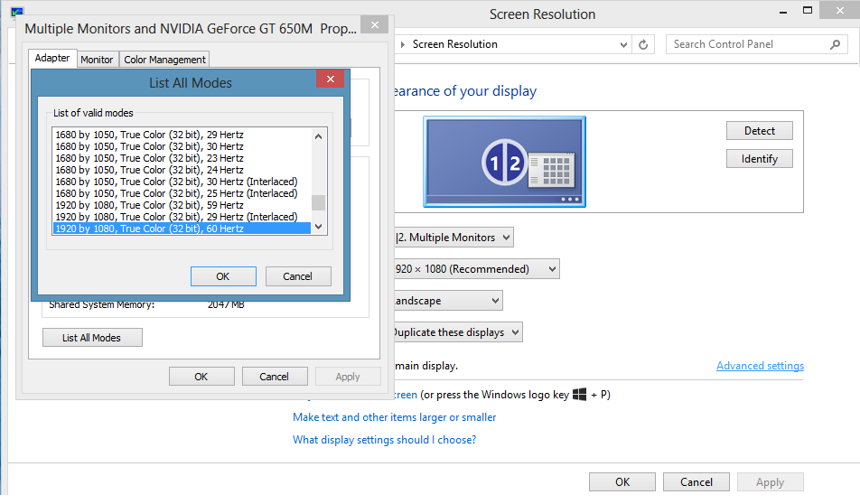Select 1680 by 1050, 23 Hertz mode
Viewport: 860px width, 504px height.
click(x=182, y=158)
